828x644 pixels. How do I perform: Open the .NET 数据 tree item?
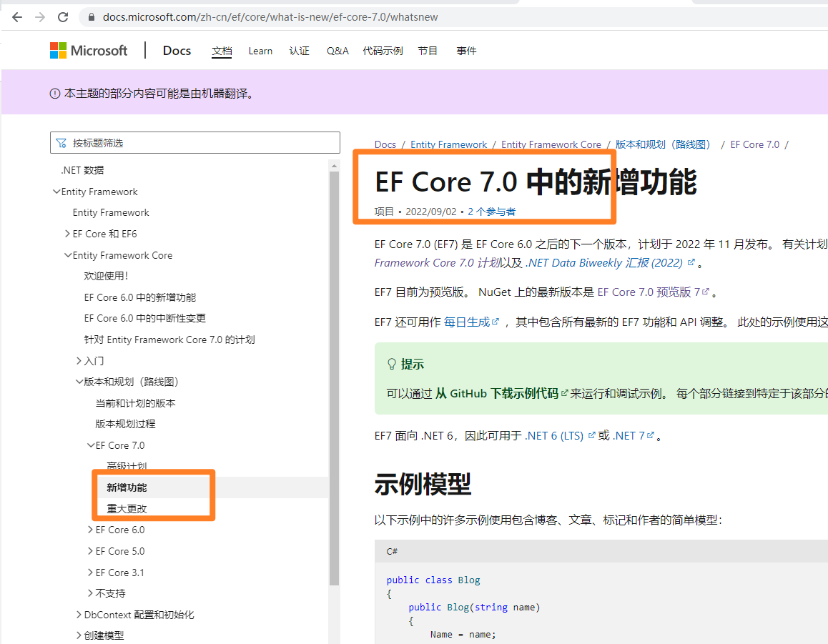pyautogui.click(x=82, y=170)
